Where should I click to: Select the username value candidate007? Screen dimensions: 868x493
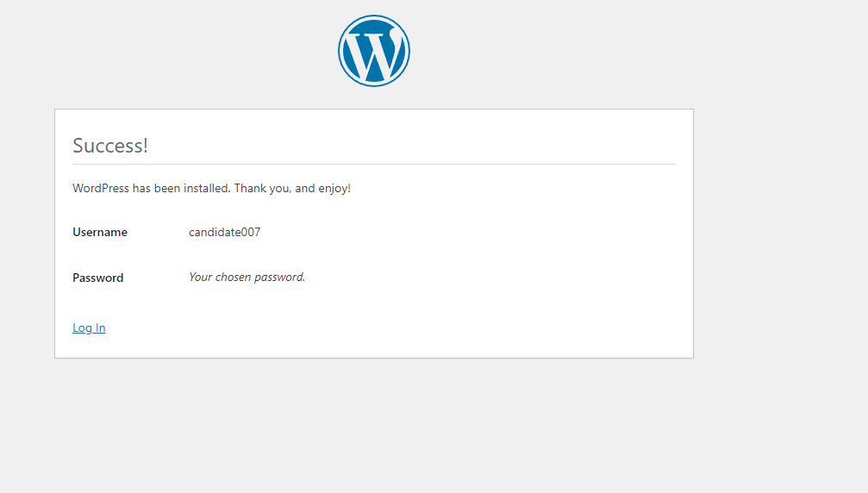coord(224,232)
